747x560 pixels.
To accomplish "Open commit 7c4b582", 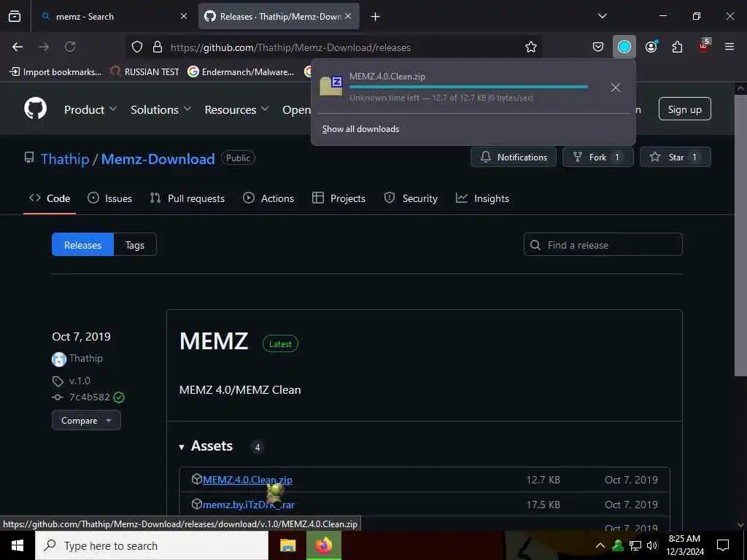I will [90, 397].
